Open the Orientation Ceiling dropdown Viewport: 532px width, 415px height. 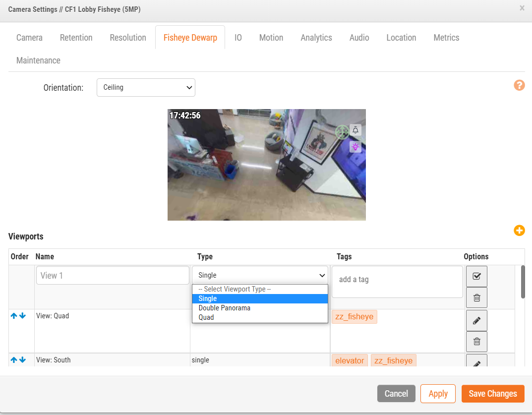tap(146, 88)
